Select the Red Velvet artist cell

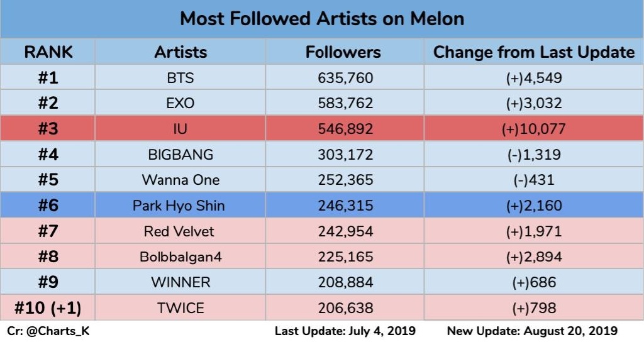tap(180, 231)
